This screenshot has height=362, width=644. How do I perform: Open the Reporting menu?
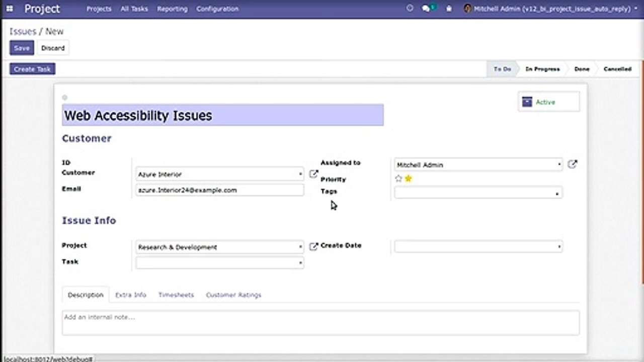[172, 9]
